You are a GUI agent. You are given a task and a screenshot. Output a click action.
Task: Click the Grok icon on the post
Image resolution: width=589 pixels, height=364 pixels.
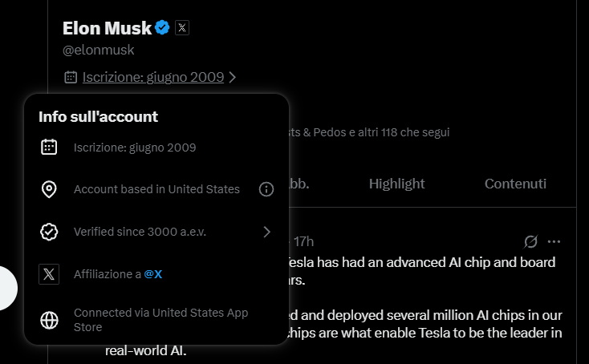pos(530,241)
